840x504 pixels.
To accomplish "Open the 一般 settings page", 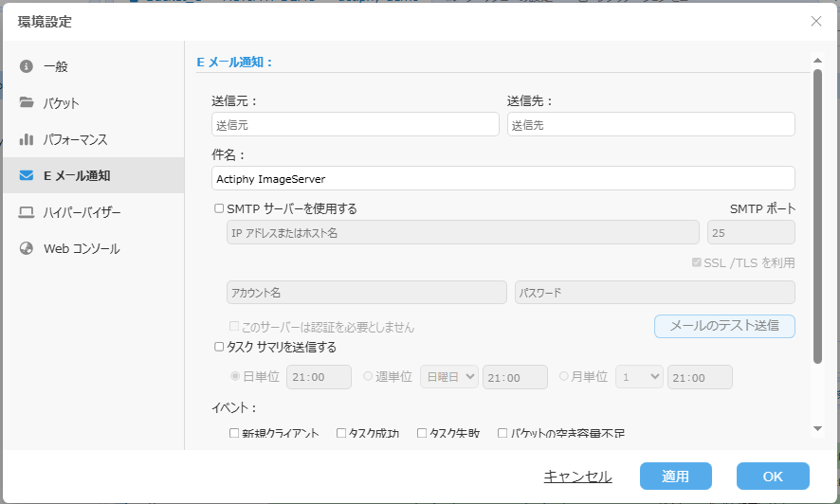I will point(94,66).
